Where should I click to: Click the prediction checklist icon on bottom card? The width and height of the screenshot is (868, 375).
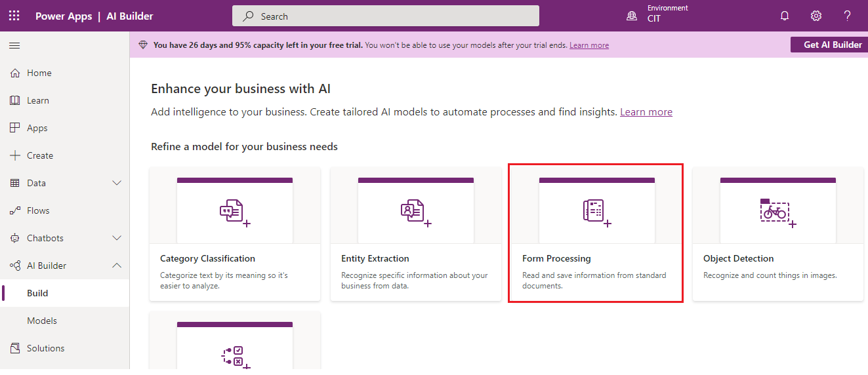(235, 357)
